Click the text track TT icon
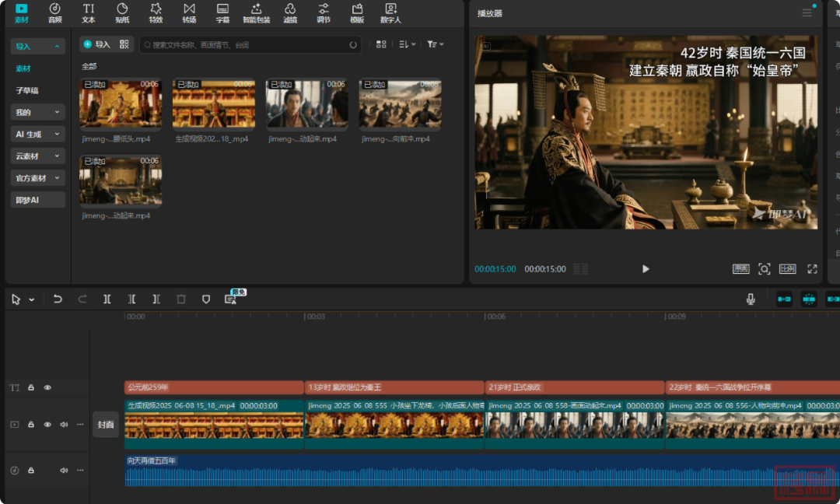This screenshot has width=840, height=504. (x=15, y=387)
